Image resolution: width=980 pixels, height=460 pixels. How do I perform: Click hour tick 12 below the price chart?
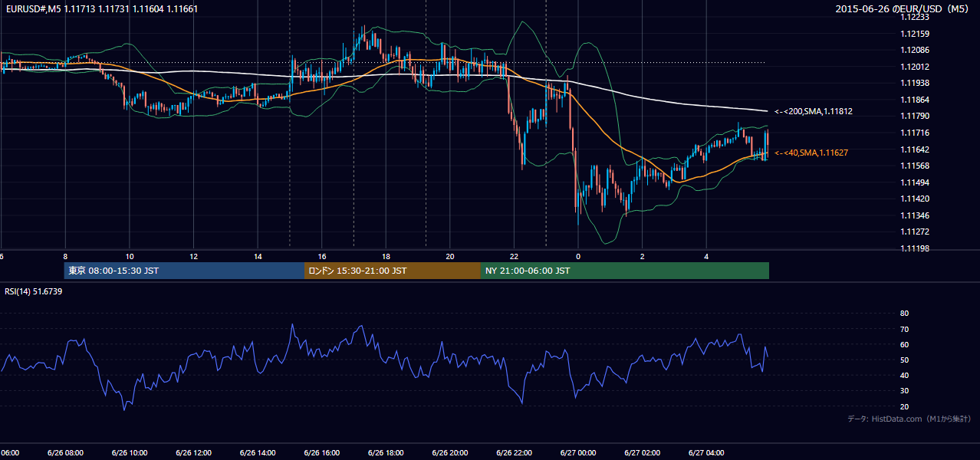pyautogui.click(x=194, y=256)
